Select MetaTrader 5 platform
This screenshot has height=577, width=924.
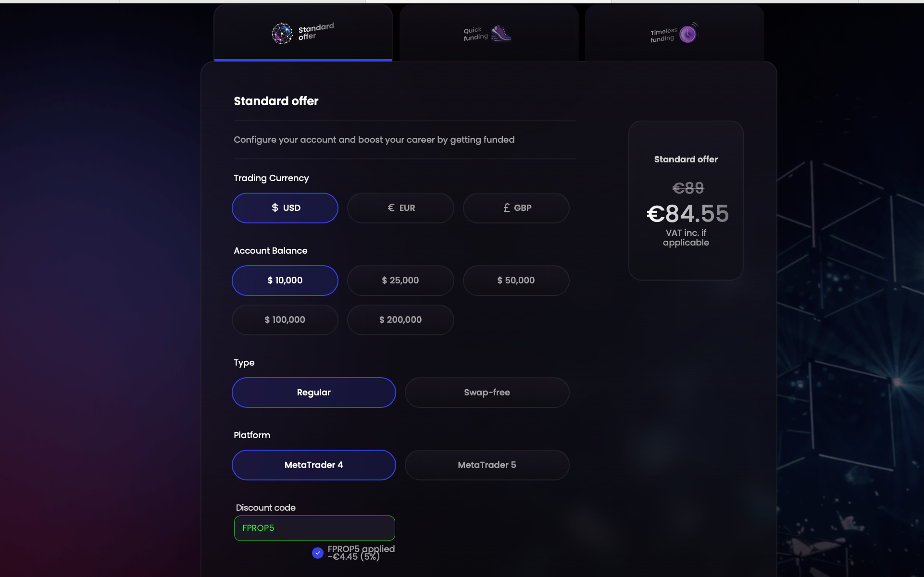point(487,465)
